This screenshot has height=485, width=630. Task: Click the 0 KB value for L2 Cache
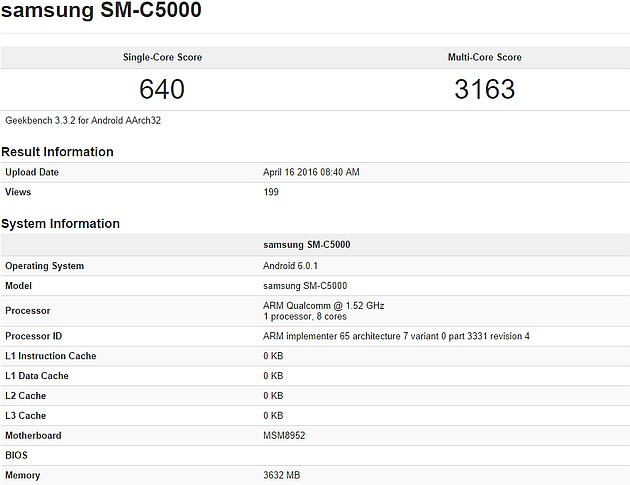click(x=273, y=396)
